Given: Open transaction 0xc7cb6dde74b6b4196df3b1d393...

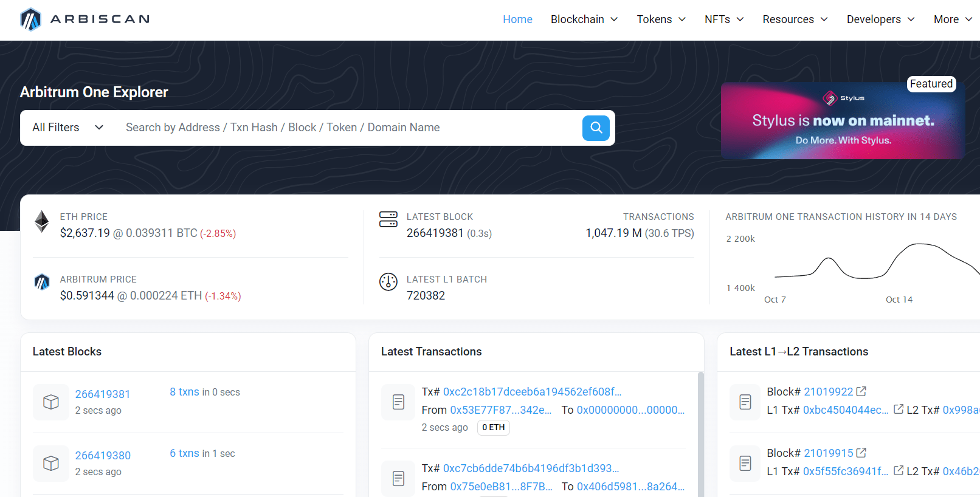Looking at the screenshot, I should point(531,468).
